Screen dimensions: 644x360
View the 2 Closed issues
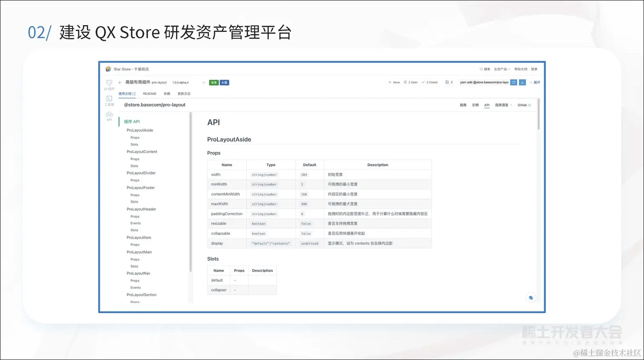click(429, 83)
